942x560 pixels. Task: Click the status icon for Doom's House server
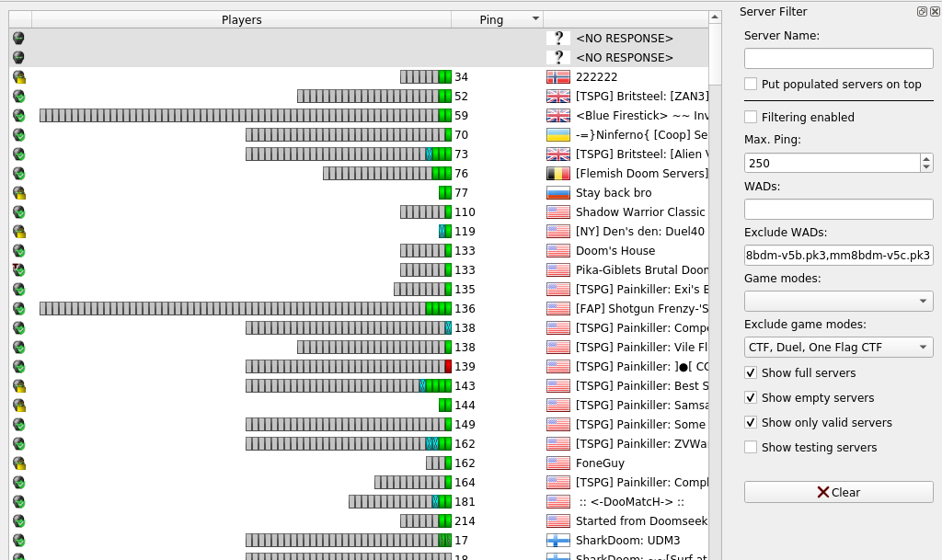click(x=18, y=251)
